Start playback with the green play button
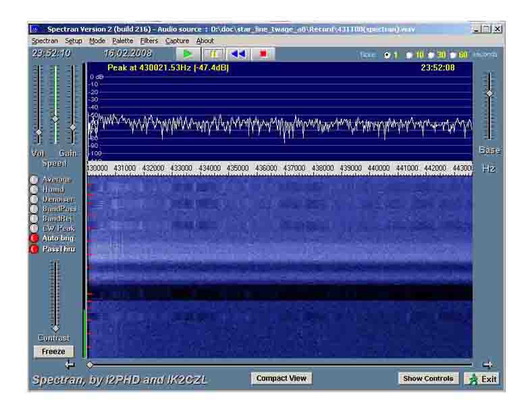 (187, 54)
